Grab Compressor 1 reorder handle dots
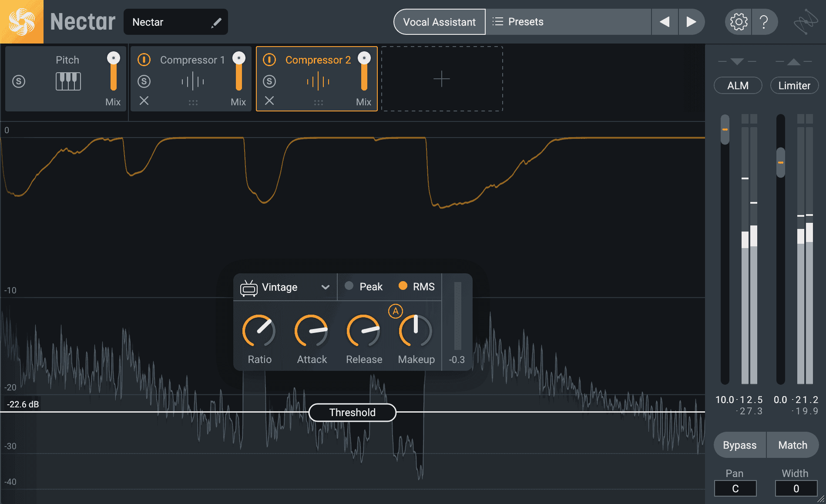The height and width of the screenshot is (504, 826). click(x=193, y=103)
